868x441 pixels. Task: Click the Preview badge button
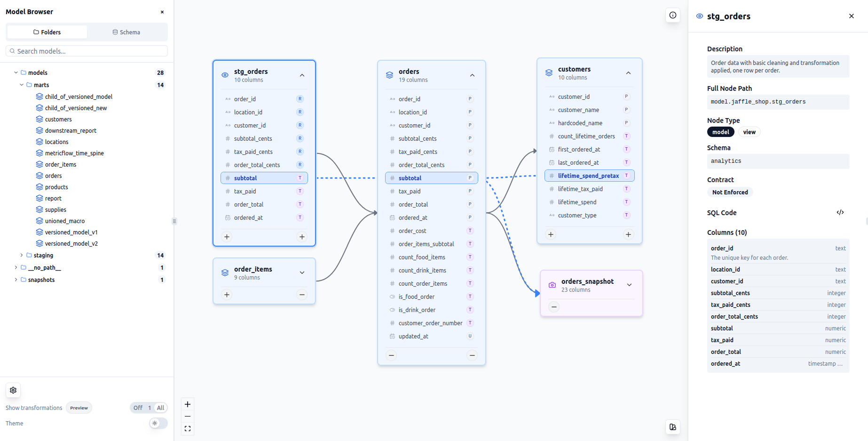tap(79, 408)
